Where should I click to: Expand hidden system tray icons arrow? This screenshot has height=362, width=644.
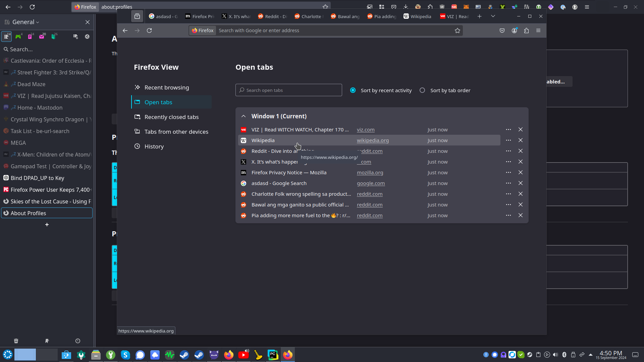coord(591,355)
